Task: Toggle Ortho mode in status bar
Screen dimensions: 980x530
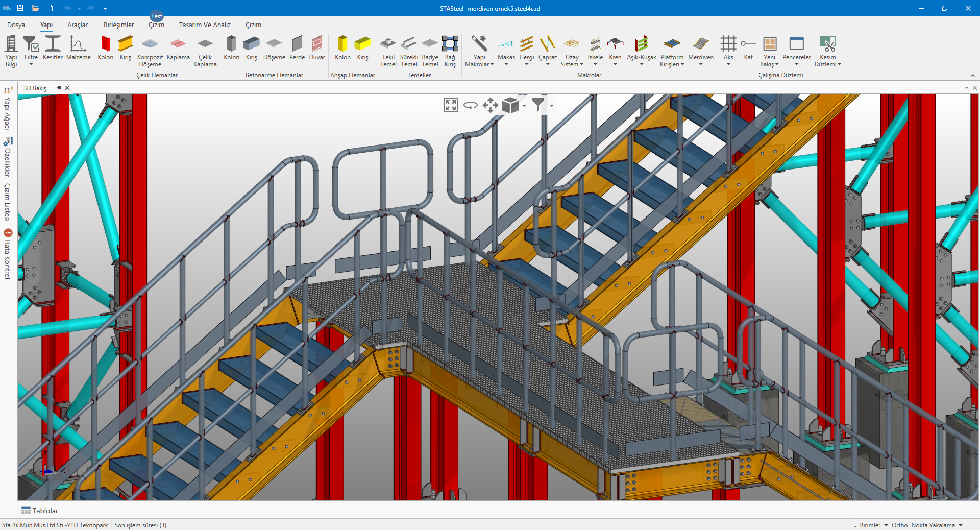Action: [x=899, y=525]
